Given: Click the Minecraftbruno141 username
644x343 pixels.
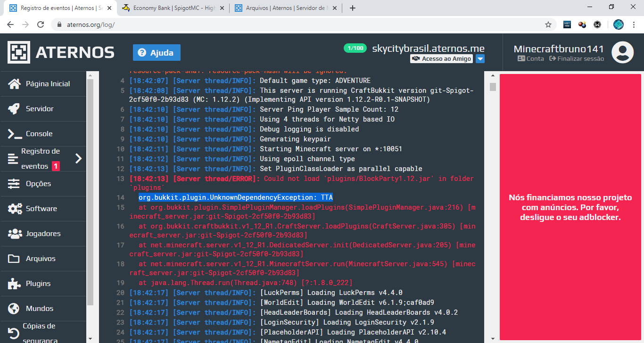Looking at the screenshot, I should coord(559,49).
